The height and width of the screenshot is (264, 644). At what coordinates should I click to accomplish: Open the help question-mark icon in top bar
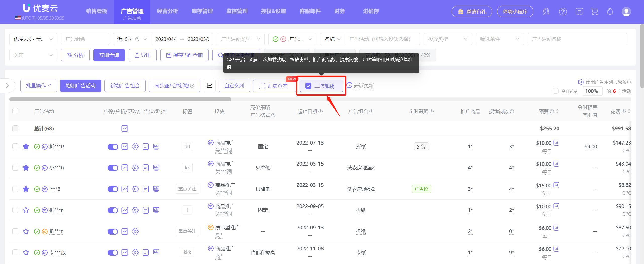[562, 12]
